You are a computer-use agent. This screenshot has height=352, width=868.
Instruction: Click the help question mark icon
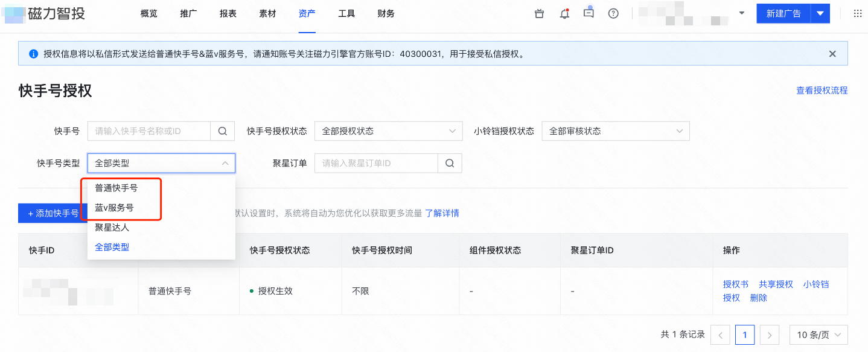click(x=613, y=13)
